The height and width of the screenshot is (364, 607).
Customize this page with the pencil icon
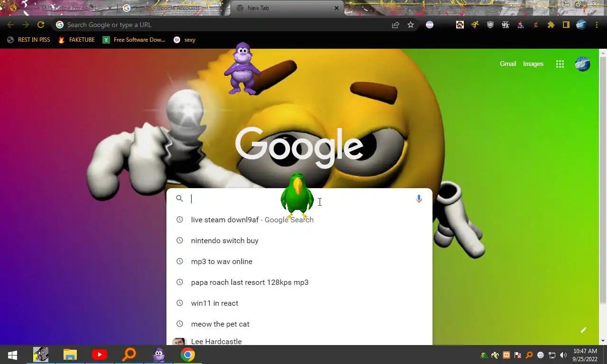point(584,330)
